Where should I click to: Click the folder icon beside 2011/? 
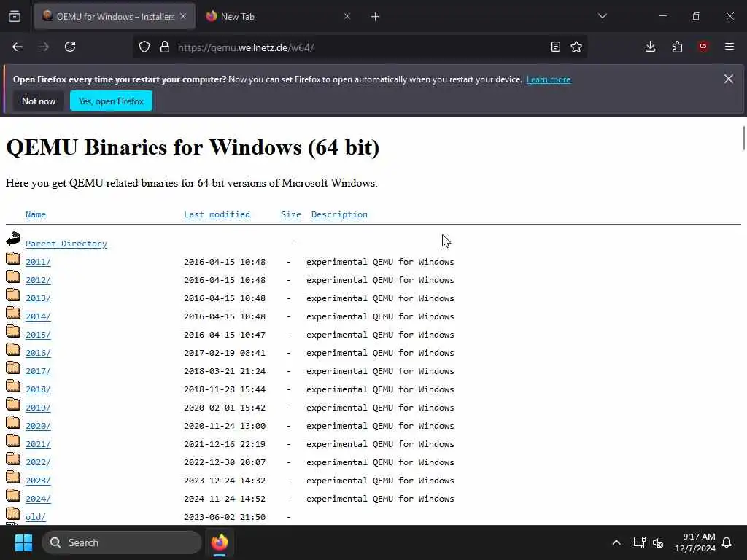[x=13, y=258]
